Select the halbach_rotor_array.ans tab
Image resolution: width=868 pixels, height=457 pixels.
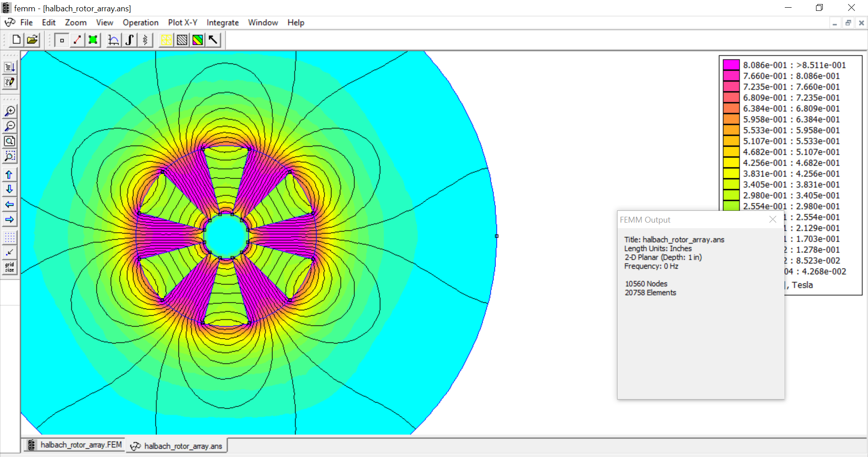177,446
